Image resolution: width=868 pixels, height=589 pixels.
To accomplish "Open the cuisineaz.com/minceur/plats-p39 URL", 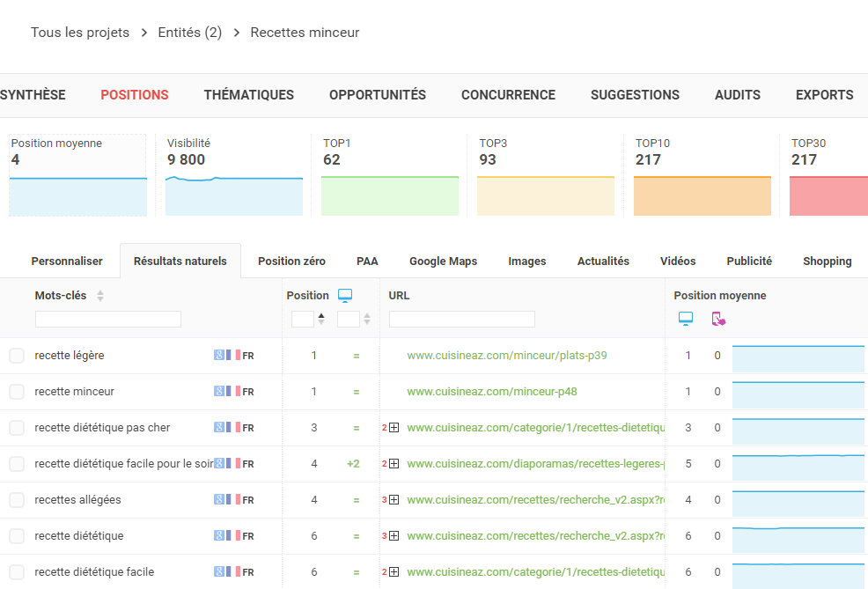I will coord(506,356).
